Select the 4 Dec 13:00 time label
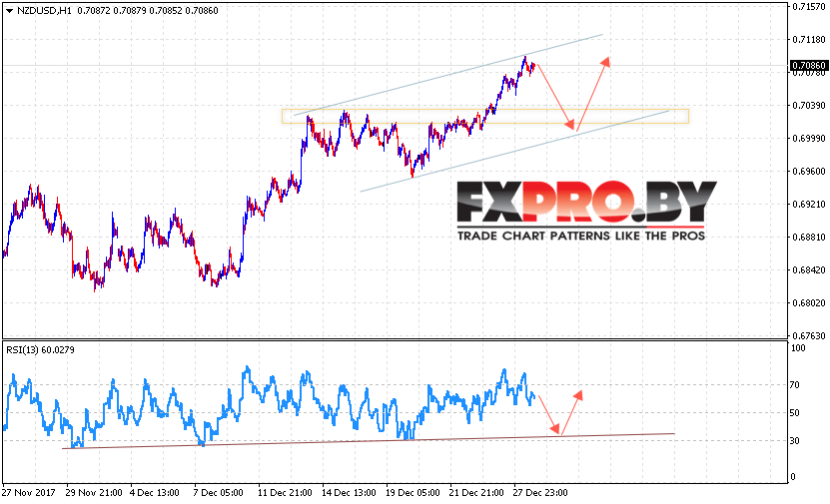The width and height of the screenshot is (830, 504). (x=155, y=493)
